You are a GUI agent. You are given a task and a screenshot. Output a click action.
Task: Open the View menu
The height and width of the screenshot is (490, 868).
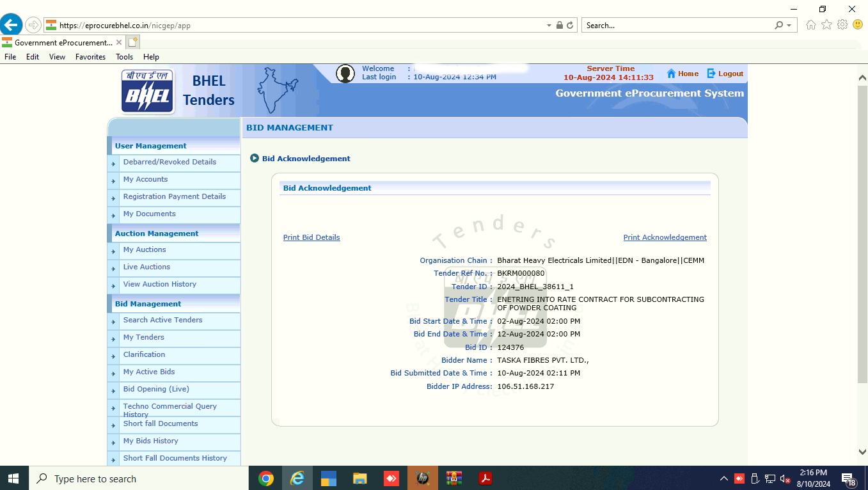point(58,57)
